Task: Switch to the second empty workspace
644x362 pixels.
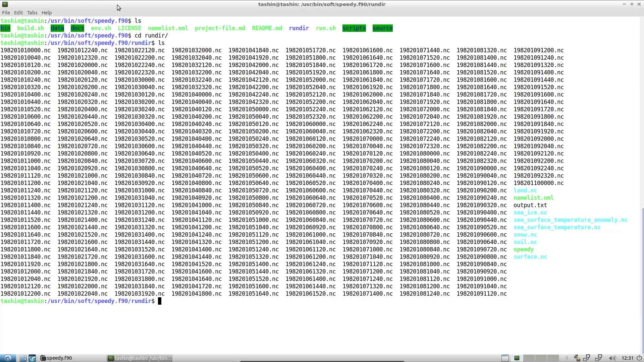Action: pyautogui.click(x=529, y=358)
